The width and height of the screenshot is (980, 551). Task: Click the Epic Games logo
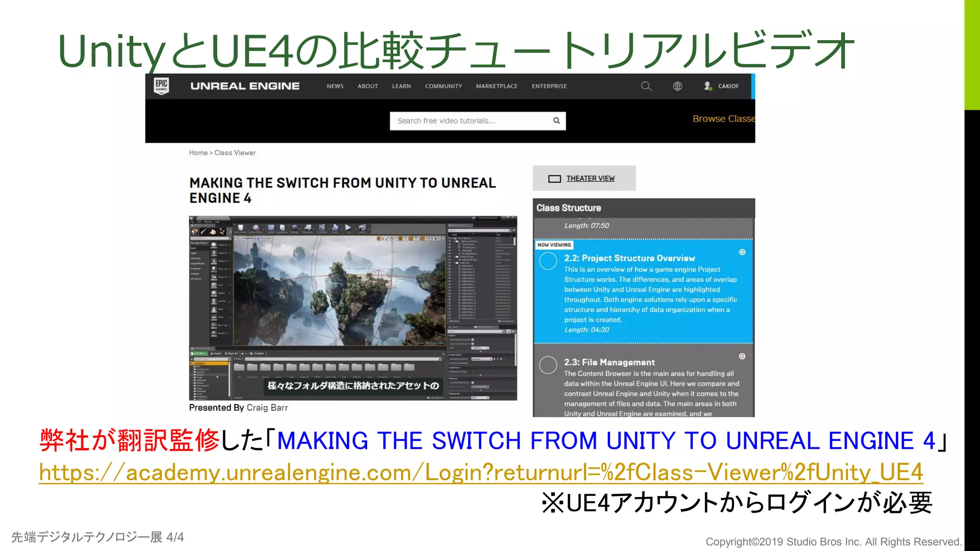161,86
